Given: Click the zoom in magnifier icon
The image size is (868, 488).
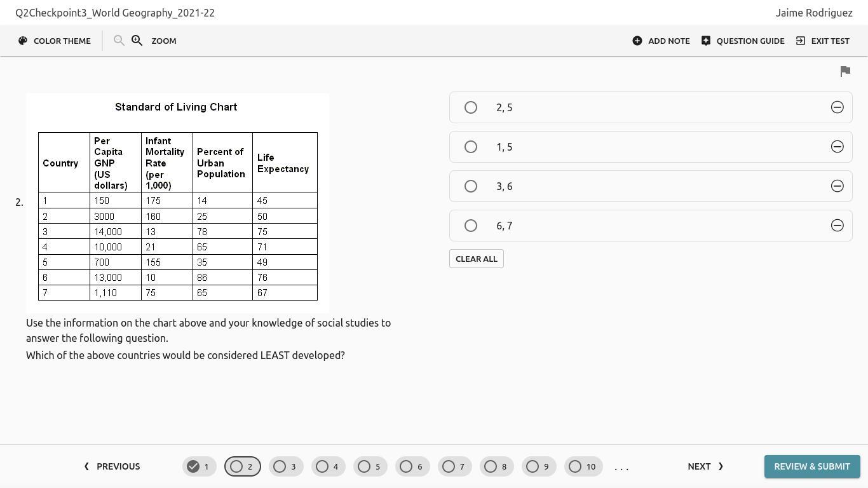Looking at the screenshot, I should [137, 41].
